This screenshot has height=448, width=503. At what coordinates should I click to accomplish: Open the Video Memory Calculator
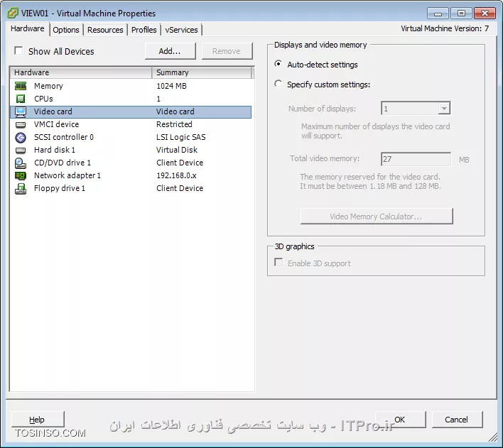377,216
